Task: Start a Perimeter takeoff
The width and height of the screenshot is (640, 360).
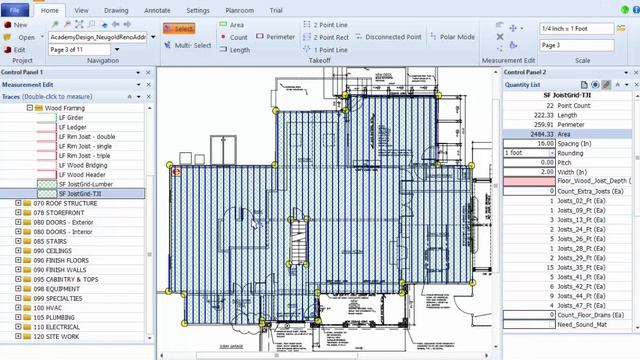Action: point(276,37)
